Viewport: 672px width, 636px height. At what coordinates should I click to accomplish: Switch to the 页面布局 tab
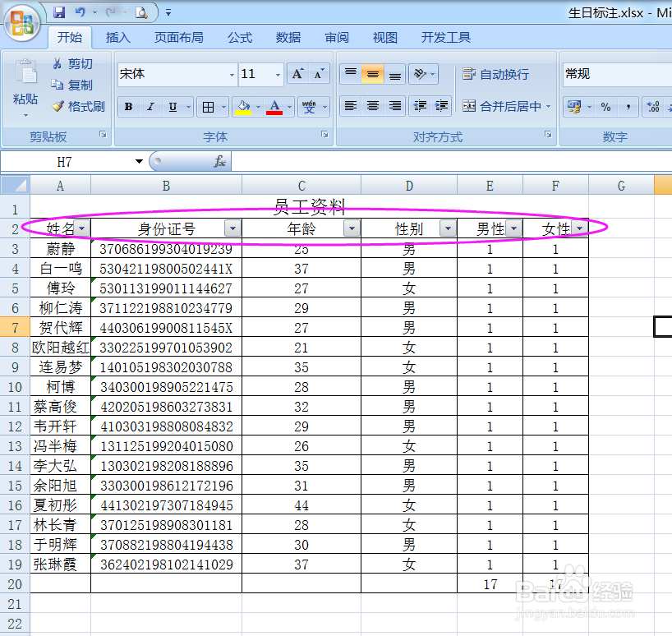tap(179, 37)
